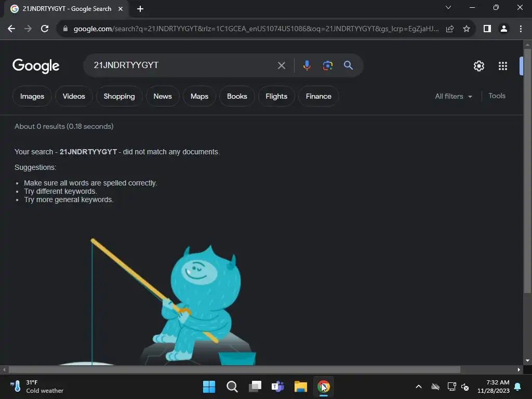Click the vertical scrollbar thumb
This screenshot has width=532, height=399.
(527, 171)
